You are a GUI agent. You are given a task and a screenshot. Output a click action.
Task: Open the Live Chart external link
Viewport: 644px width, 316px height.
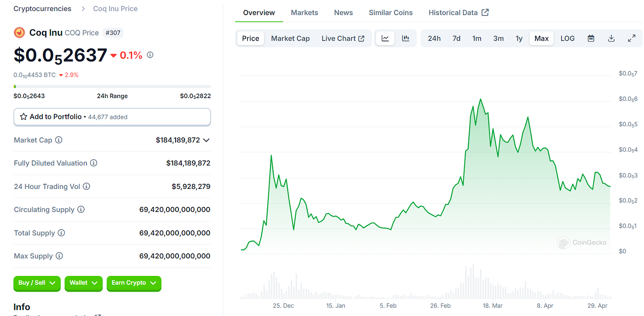[343, 38]
